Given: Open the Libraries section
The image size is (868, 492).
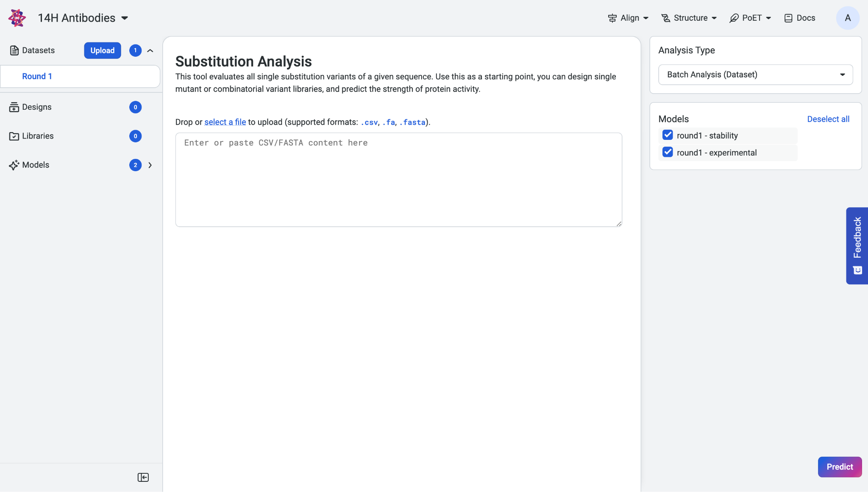Looking at the screenshot, I should point(38,136).
